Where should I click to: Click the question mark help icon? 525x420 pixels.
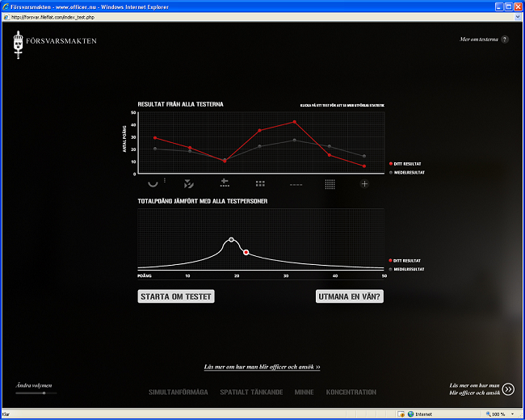pyautogui.click(x=505, y=39)
